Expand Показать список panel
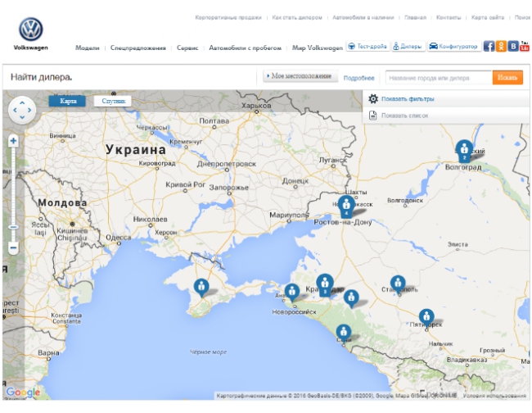The image size is (532, 413). click(x=404, y=116)
